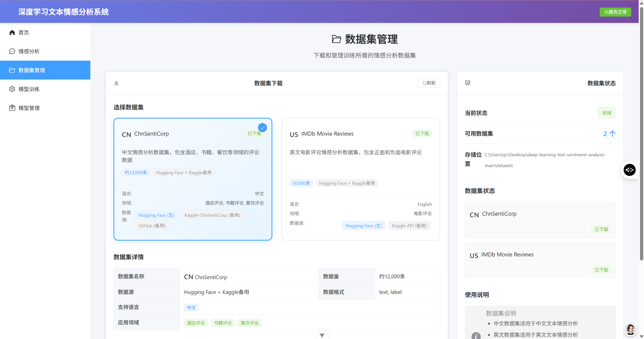Click the floating black assistant icon
Viewport: 644px width, 339px height.
629,170
